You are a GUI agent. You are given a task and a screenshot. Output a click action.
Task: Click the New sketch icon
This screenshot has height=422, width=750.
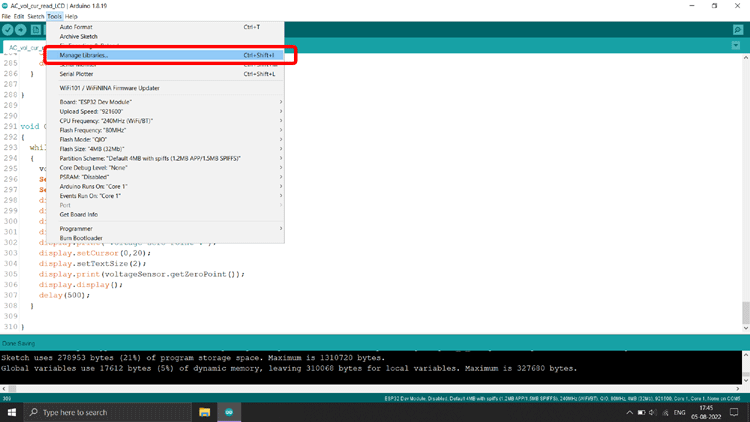click(36, 30)
